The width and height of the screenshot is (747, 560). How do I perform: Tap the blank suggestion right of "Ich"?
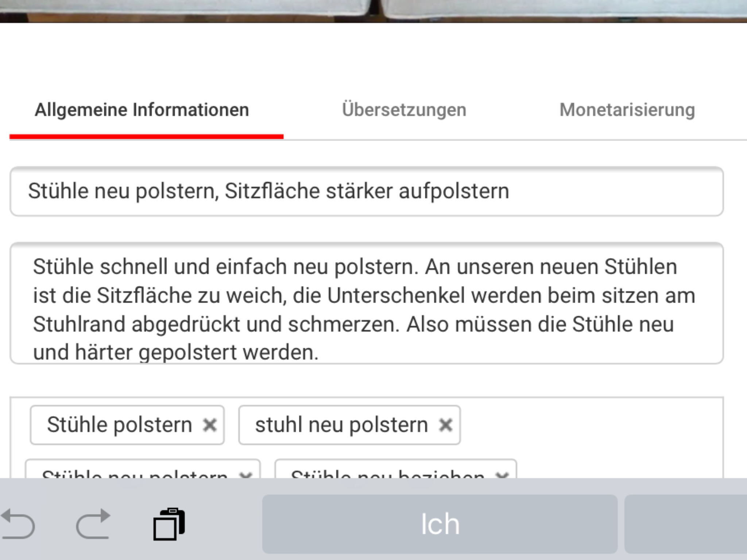click(x=686, y=524)
